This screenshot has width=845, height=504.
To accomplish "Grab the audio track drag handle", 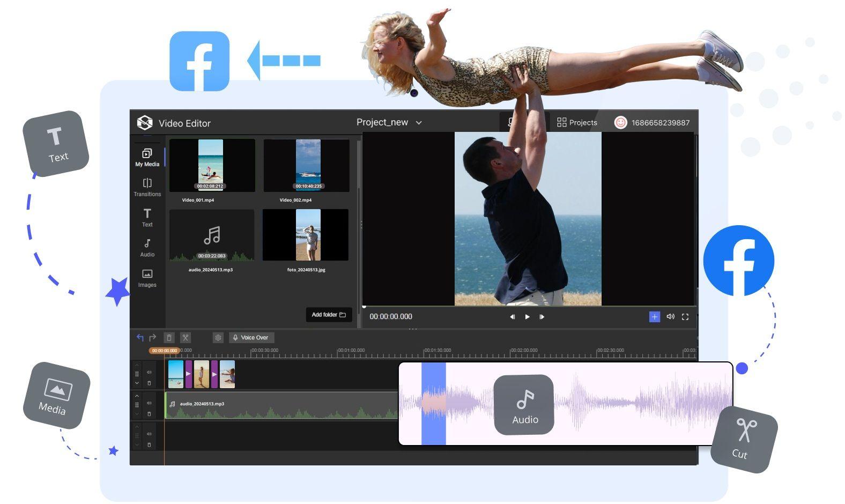I will click(137, 405).
